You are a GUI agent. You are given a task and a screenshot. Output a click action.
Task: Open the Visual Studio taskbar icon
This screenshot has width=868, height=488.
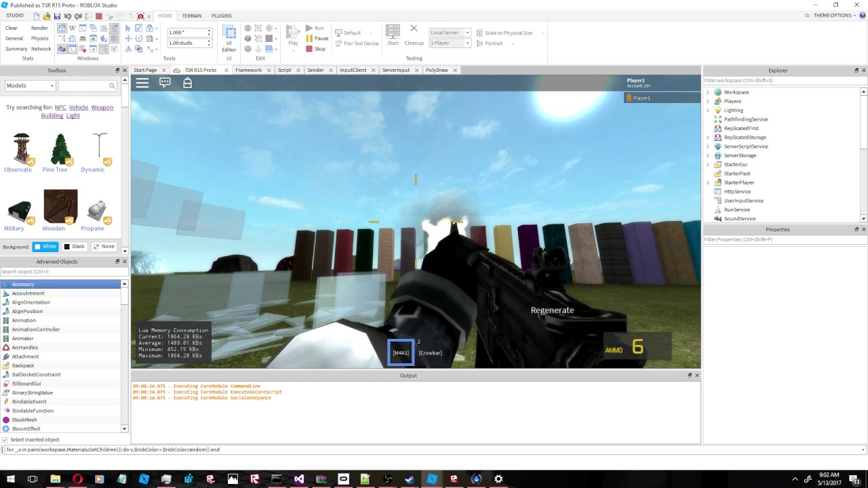[299, 479]
